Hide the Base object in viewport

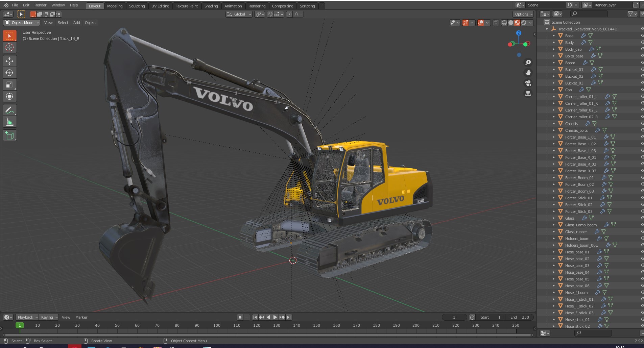(x=642, y=35)
